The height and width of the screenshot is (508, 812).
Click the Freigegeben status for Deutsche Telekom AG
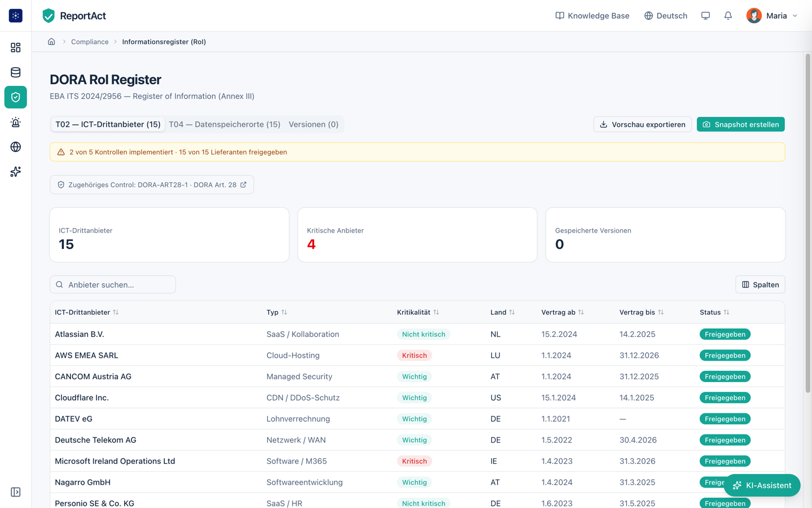[x=725, y=440]
